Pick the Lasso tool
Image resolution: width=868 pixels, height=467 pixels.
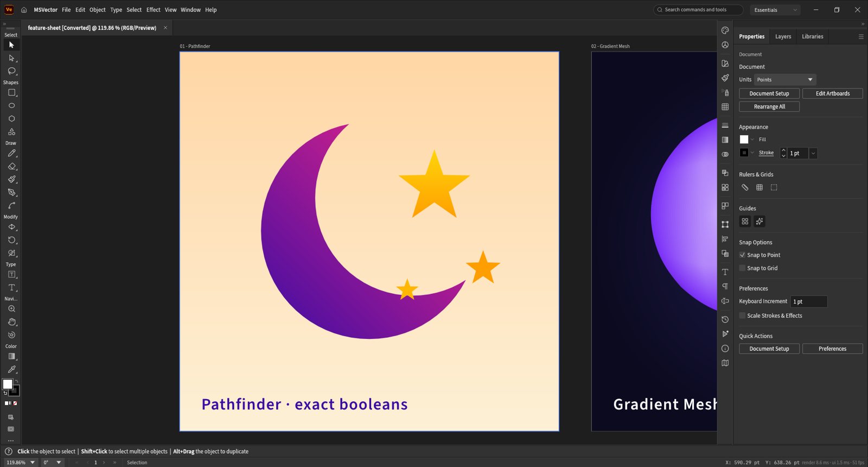pyautogui.click(x=11, y=71)
